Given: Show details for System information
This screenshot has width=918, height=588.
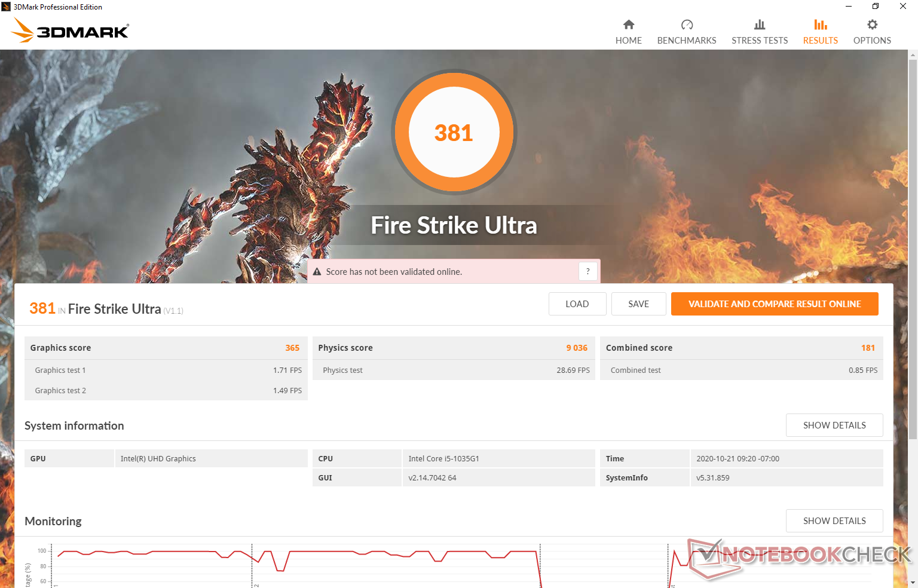Looking at the screenshot, I should 834,425.
